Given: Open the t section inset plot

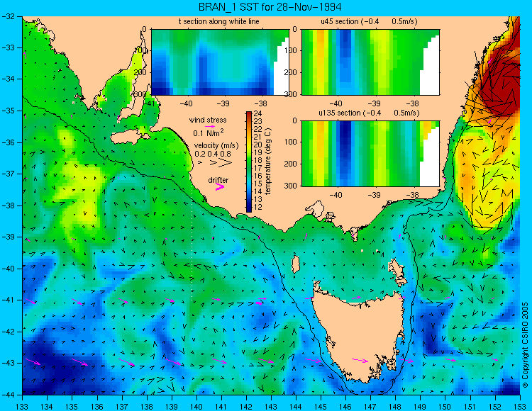Looking at the screenshot, I should tap(220, 62).
